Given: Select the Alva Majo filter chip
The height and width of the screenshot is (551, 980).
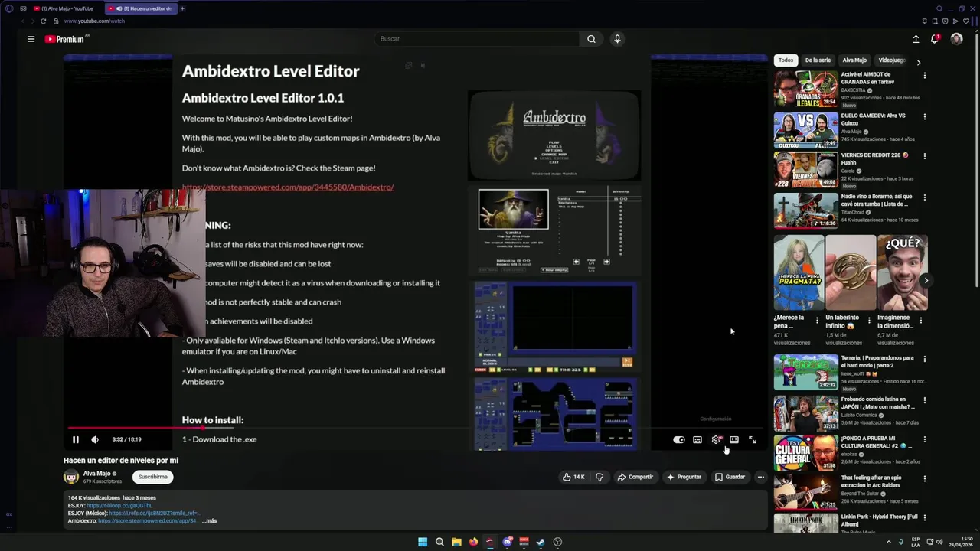Looking at the screenshot, I should [x=854, y=60].
